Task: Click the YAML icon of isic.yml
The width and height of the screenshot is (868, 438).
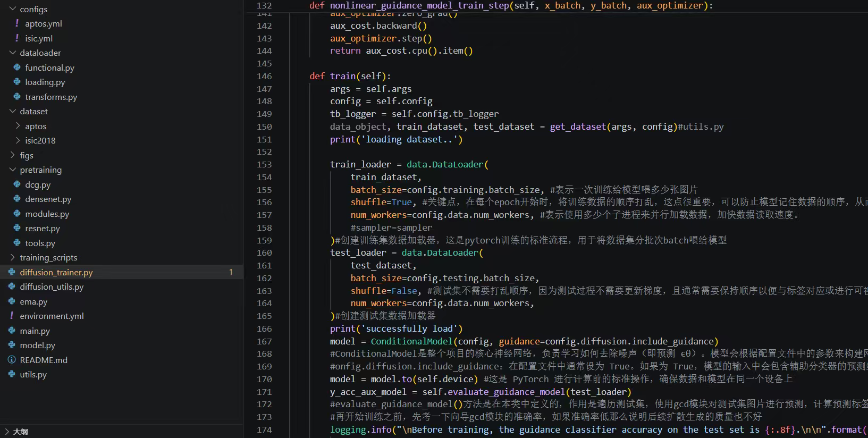Action: pyautogui.click(x=17, y=38)
